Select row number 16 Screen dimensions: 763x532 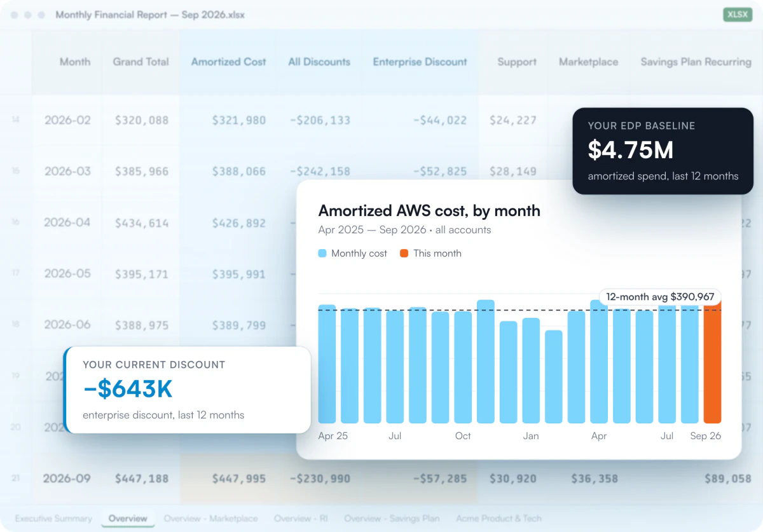pos(16,222)
